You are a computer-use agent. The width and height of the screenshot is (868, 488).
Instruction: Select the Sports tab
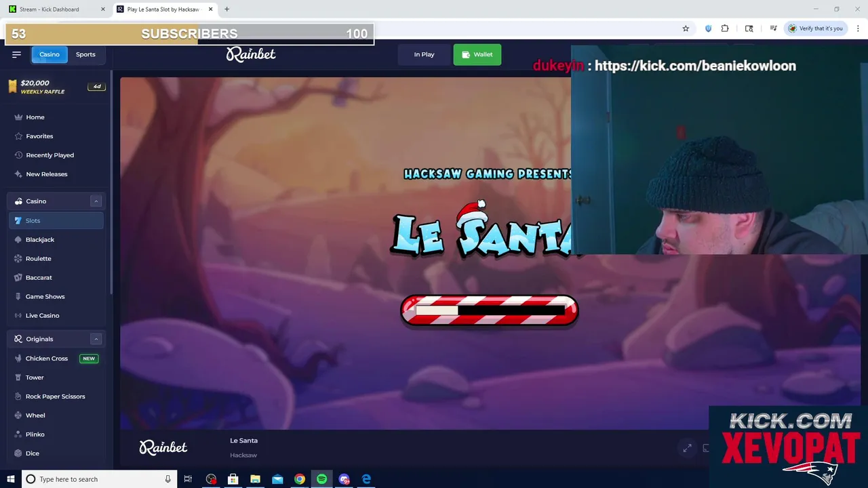tap(85, 54)
